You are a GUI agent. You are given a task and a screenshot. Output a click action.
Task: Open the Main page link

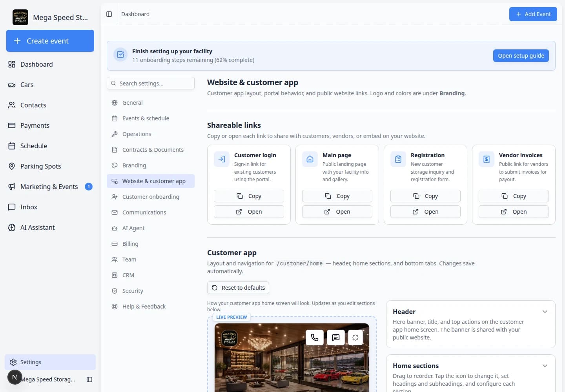click(337, 212)
